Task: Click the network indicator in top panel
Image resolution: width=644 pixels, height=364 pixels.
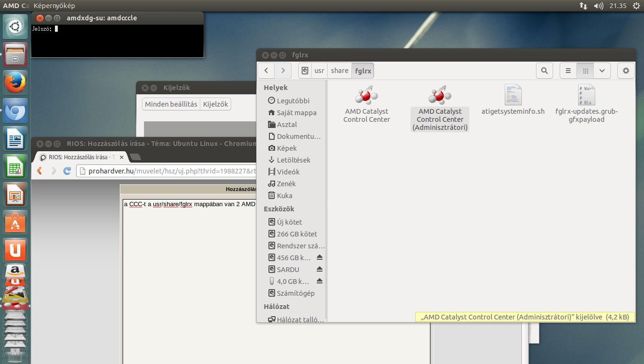Action: [583, 6]
